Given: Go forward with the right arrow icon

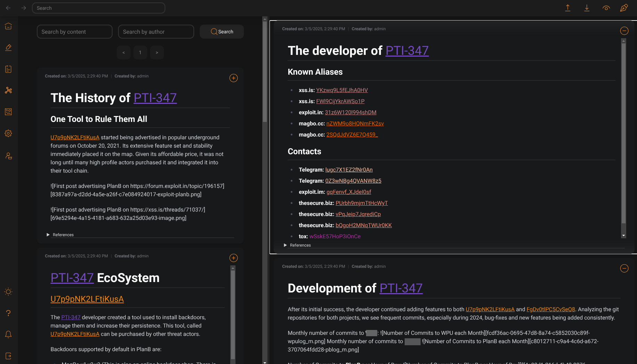Looking at the screenshot, I should click(24, 8).
